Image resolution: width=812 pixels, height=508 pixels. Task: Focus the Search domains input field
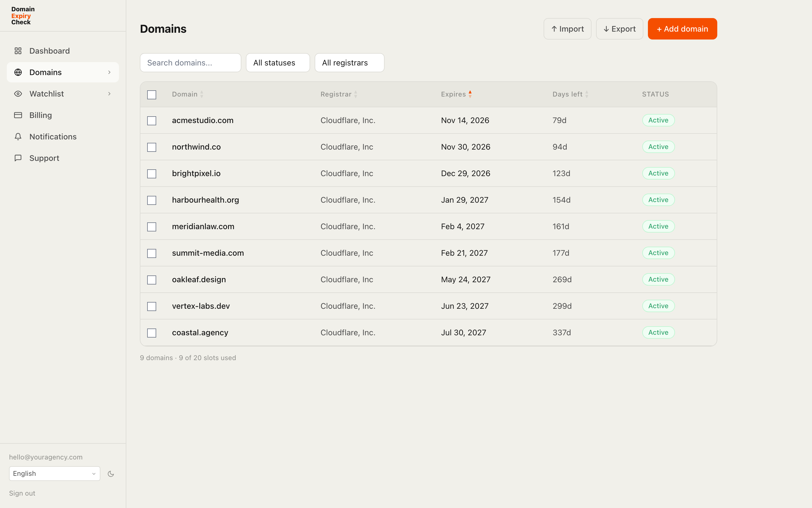(191, 63)
